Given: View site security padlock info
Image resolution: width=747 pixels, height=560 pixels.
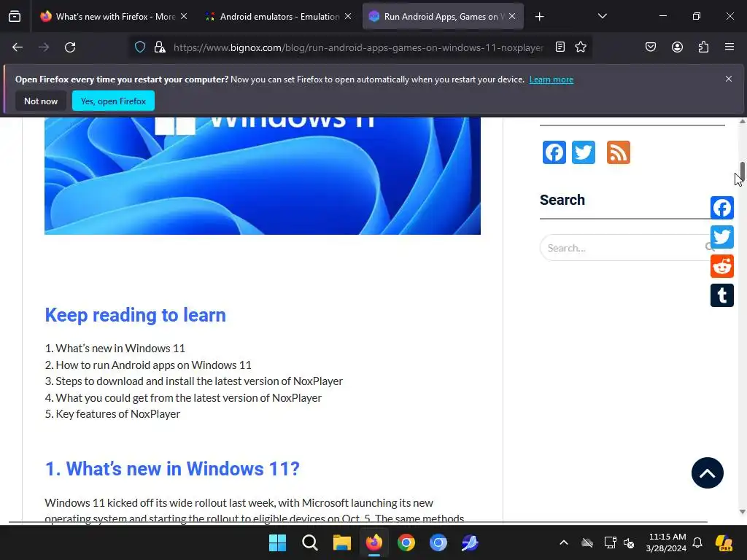Looking at the screenshot, I should (x=160, y=47).
